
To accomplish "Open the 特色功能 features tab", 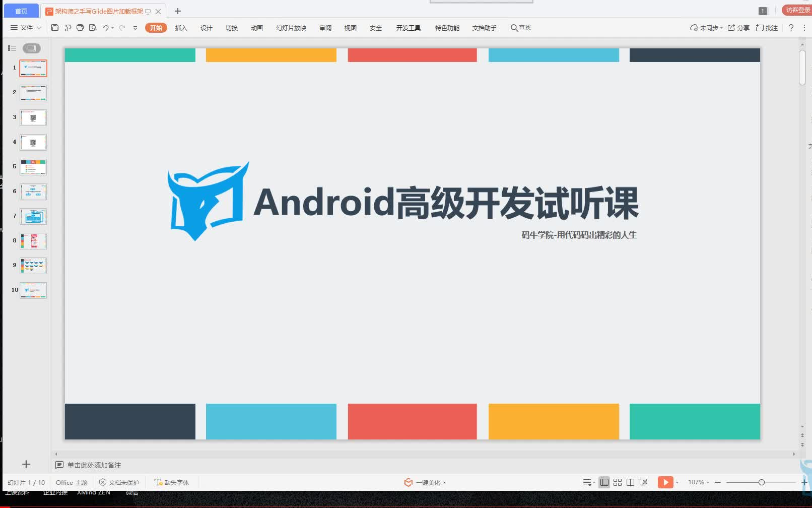I will point(447,28).
